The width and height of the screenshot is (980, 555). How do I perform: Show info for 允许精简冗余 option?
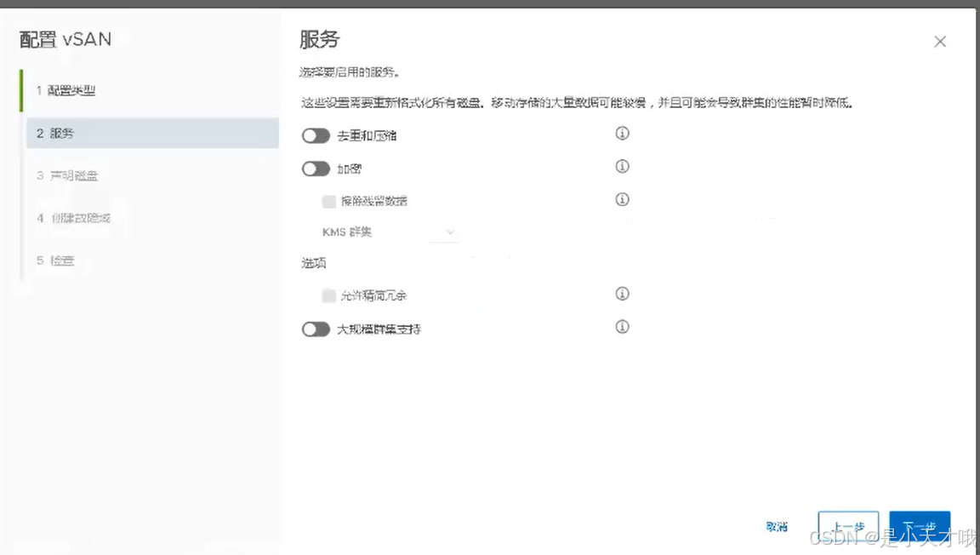click(622, 294)
